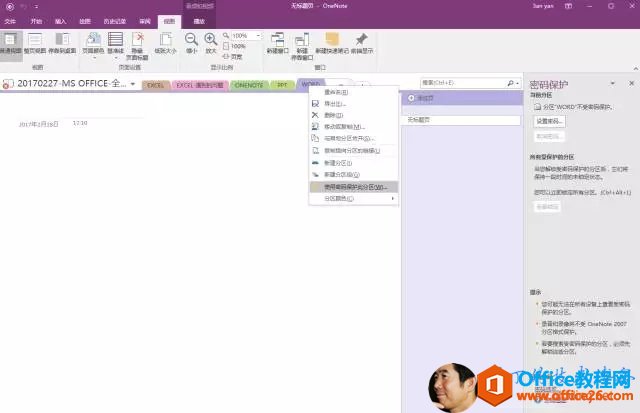
Task: Switch to the Insert ribbon tab
Action: pos(60,21)
